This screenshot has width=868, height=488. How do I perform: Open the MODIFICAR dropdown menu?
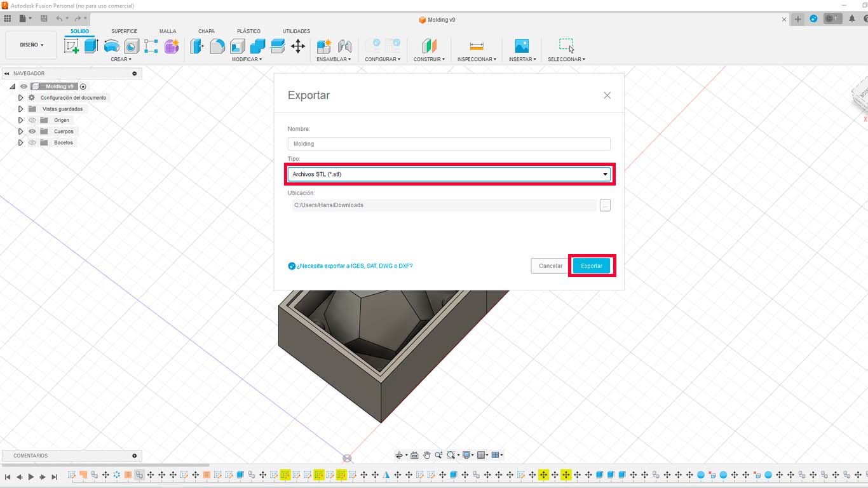pos(247,59)
